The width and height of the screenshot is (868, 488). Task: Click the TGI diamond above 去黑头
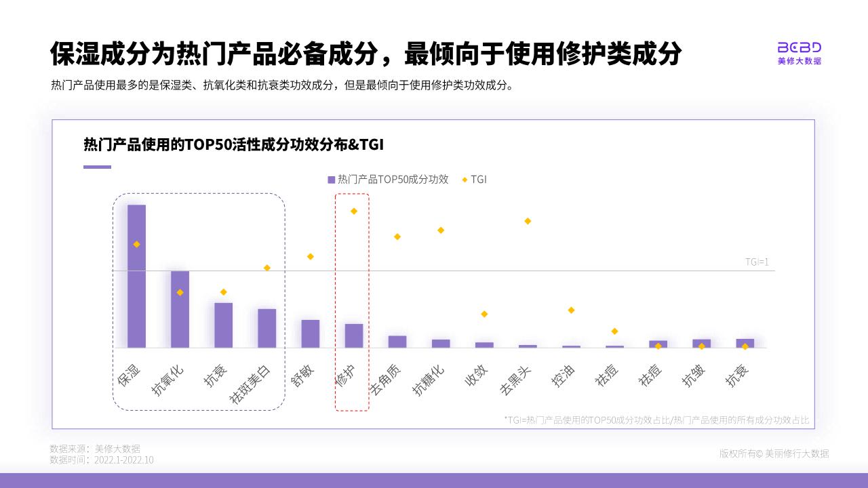click(527, 221)
